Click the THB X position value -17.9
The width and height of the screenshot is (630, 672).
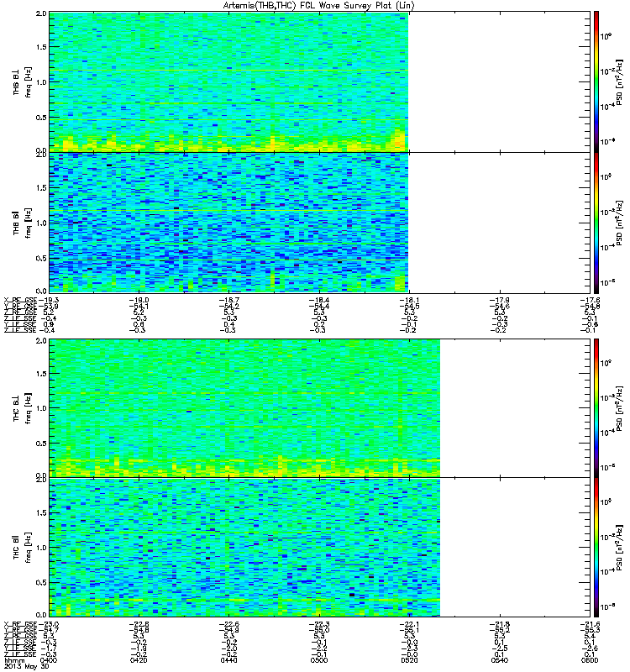[x=500, y=300]
